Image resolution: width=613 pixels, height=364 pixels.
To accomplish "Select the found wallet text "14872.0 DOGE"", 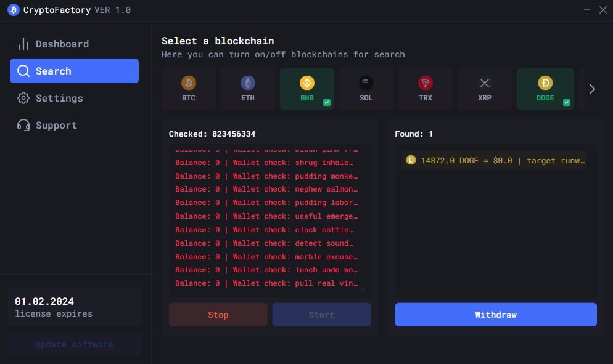I will pos(450,161).
